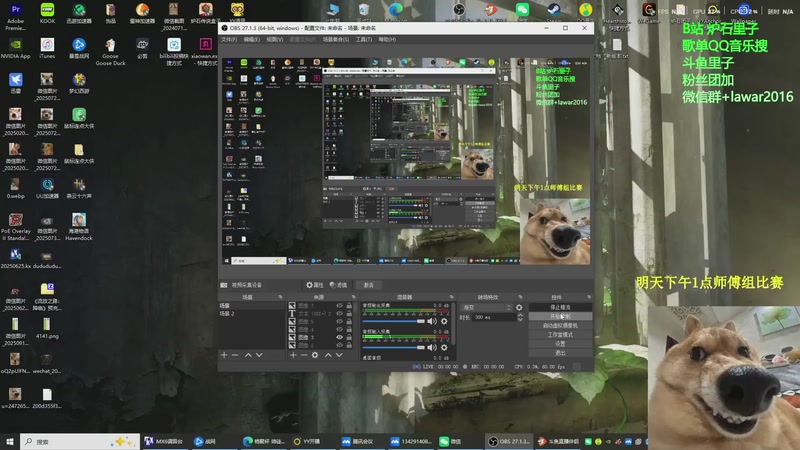Move scene down with arrow icon
The image size is (800, 450).
coord(259,355)
